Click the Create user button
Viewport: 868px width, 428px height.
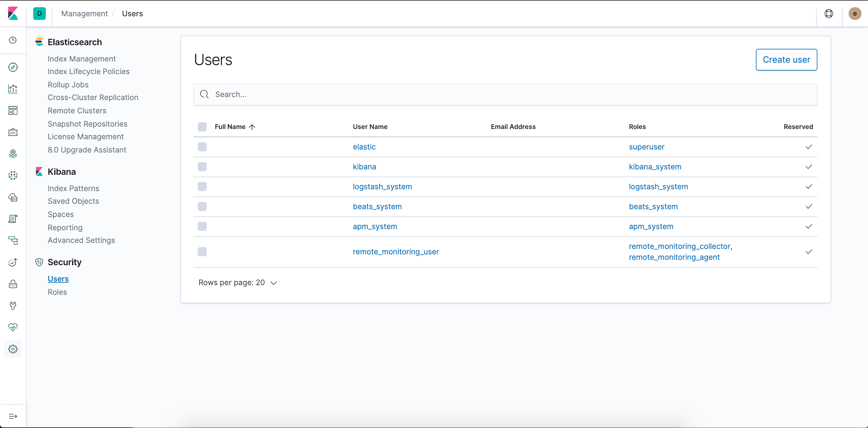click(786, 60)
